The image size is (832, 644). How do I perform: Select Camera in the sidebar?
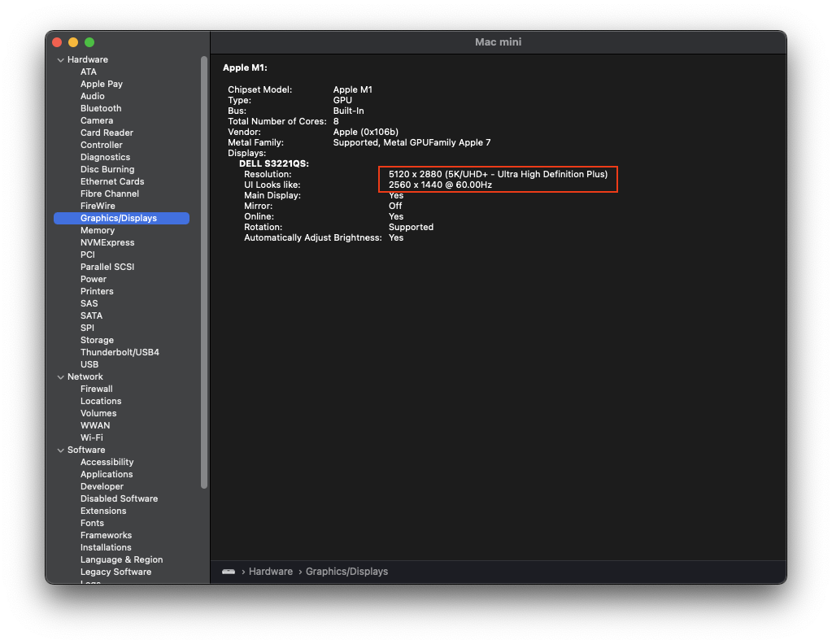pyautogui.click(x=96, y=120)
